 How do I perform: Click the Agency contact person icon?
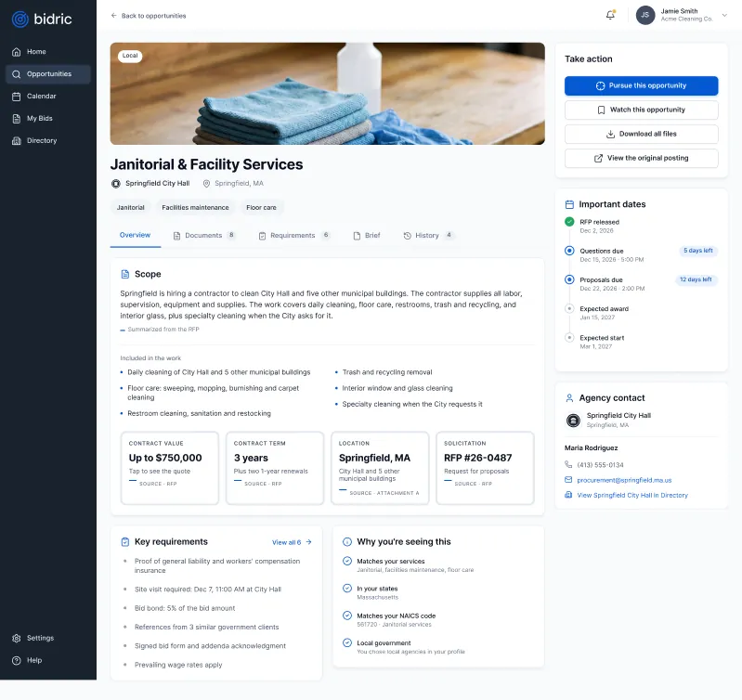569,398
